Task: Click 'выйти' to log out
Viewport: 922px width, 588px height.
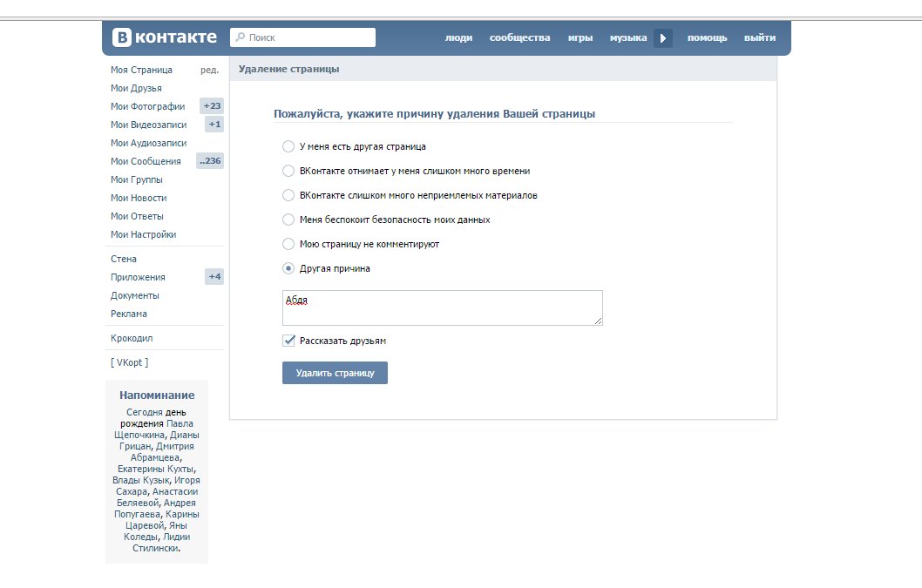Action: 760,37
